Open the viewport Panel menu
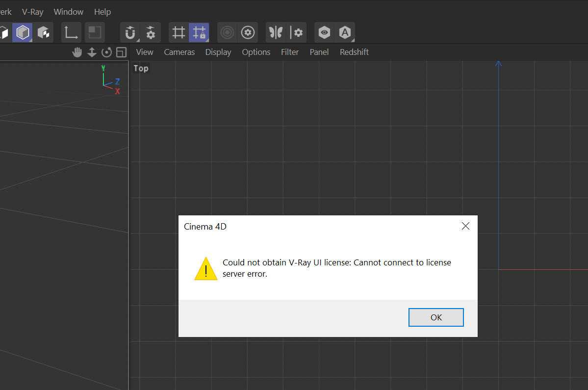Screen dimensions: 588x390 [319, 52]
